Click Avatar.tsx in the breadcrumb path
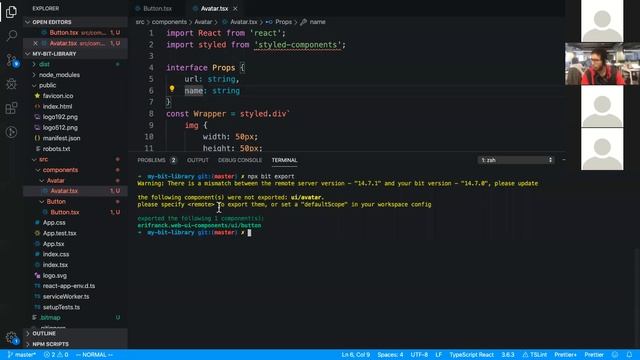 [244, 22]
